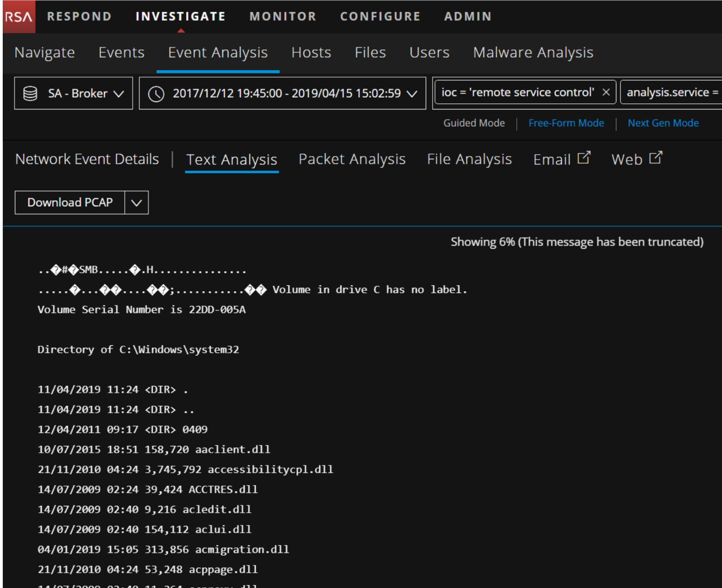Switch to Next Gen Mode
The height and width of the screenshot is (588, 722).
pos(663,123)
